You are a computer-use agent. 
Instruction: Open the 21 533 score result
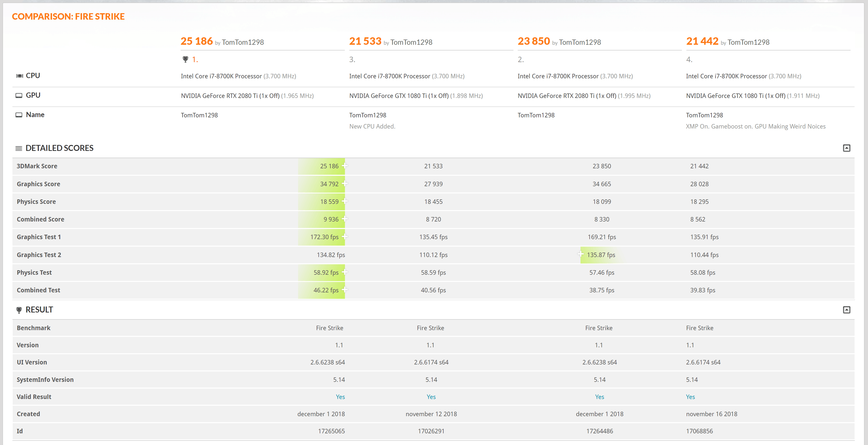click(365, 41)
